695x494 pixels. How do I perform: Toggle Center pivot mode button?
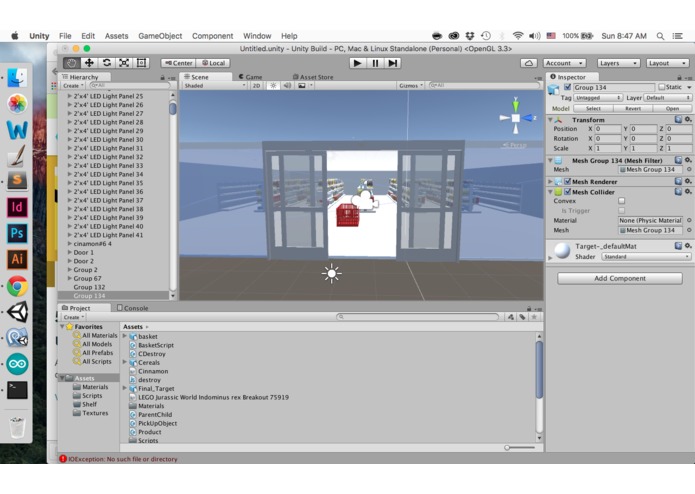tap(178, 63)
